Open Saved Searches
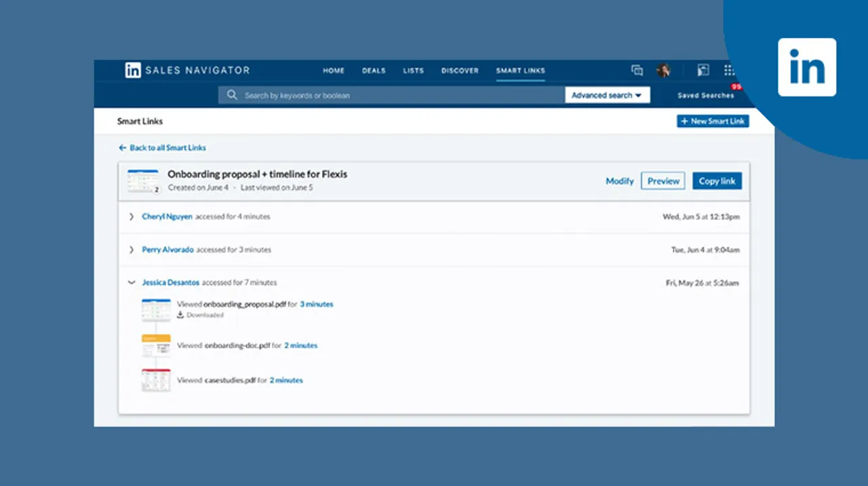The height and width of the screenshot is (486, 868). 705,96
